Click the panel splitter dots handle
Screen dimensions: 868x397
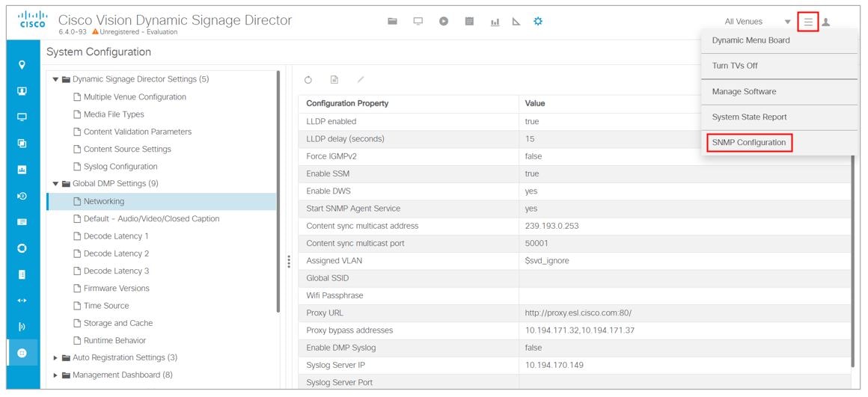click(x=288, y=262)
